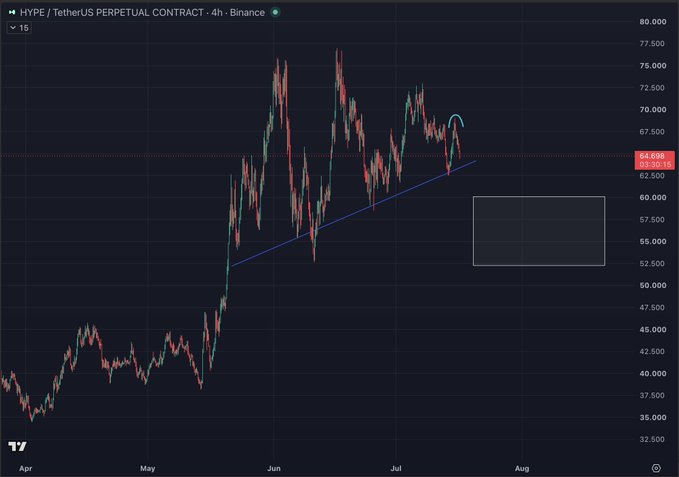
Task: Click the TradingView logo
Action: pyautogui.click(x=17, y=446)
